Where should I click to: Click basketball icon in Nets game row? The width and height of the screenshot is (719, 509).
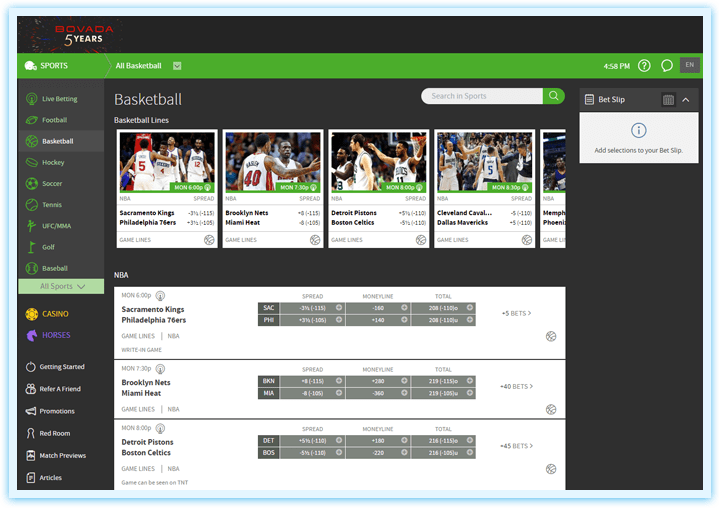[551, 409]
